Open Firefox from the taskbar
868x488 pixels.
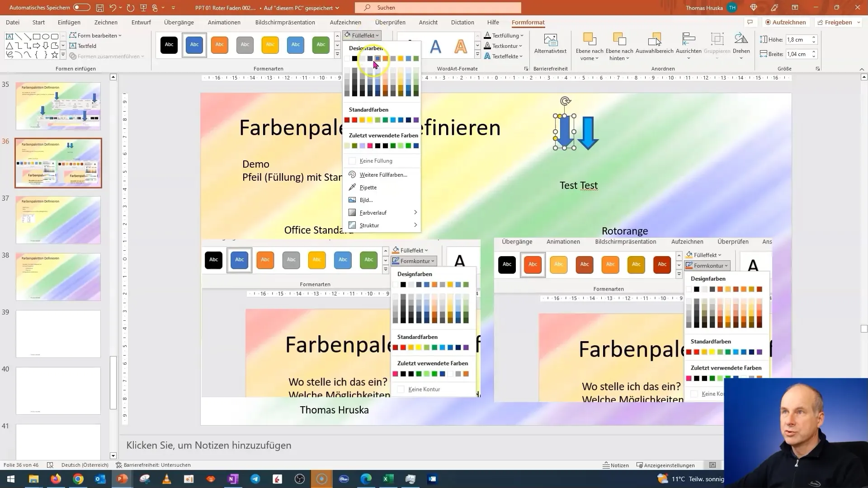tap(56, 479)
